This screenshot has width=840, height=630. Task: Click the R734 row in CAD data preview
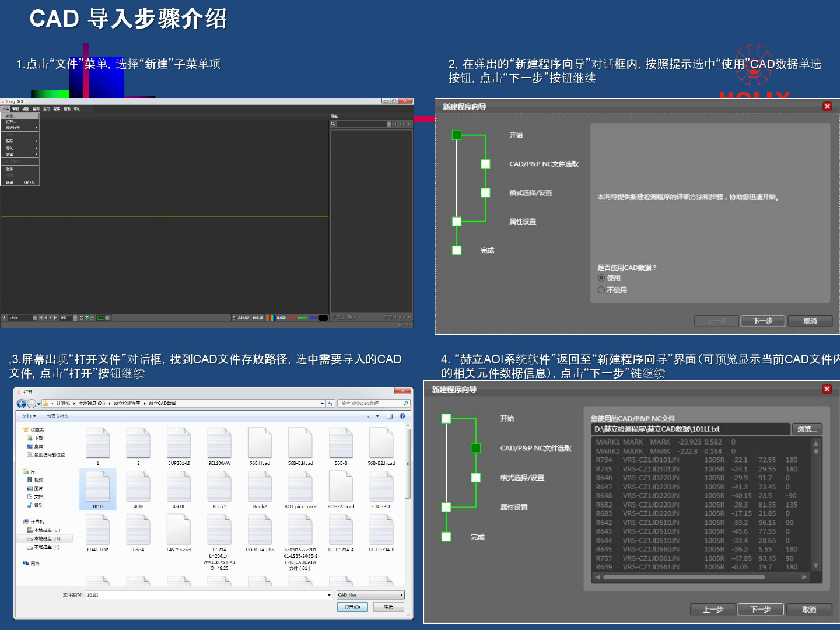[x=696, y=460]
